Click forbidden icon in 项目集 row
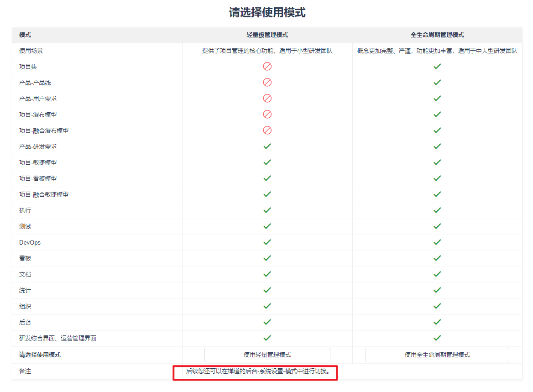The width and height of the screenshot is (533, 392). coord(267,66)
